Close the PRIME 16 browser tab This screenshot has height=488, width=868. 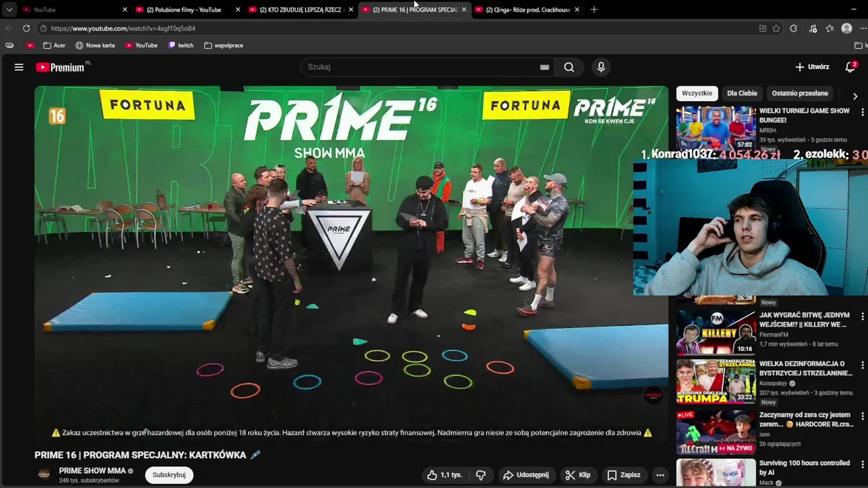click(464, 9)
